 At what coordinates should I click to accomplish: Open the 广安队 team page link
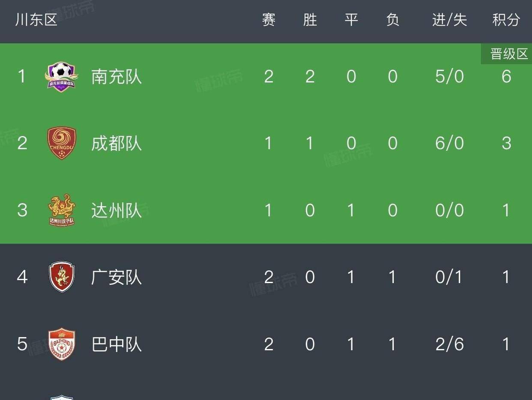[117, 277]
